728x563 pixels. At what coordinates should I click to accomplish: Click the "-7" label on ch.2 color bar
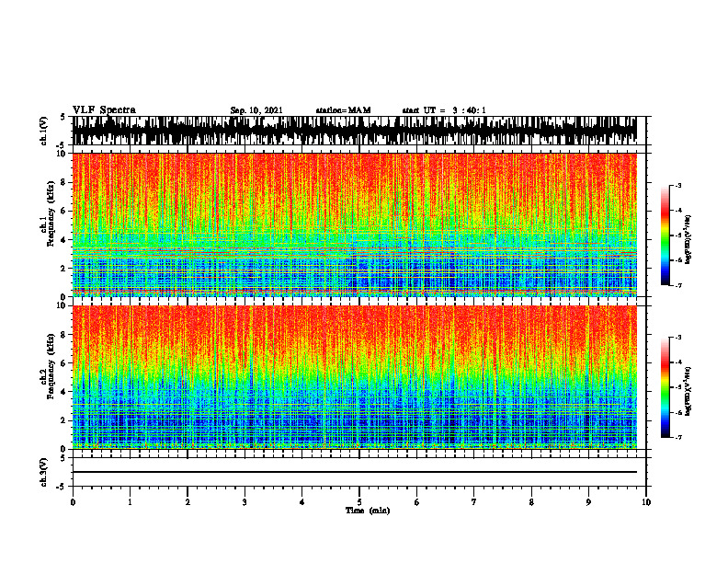point(678,437)
